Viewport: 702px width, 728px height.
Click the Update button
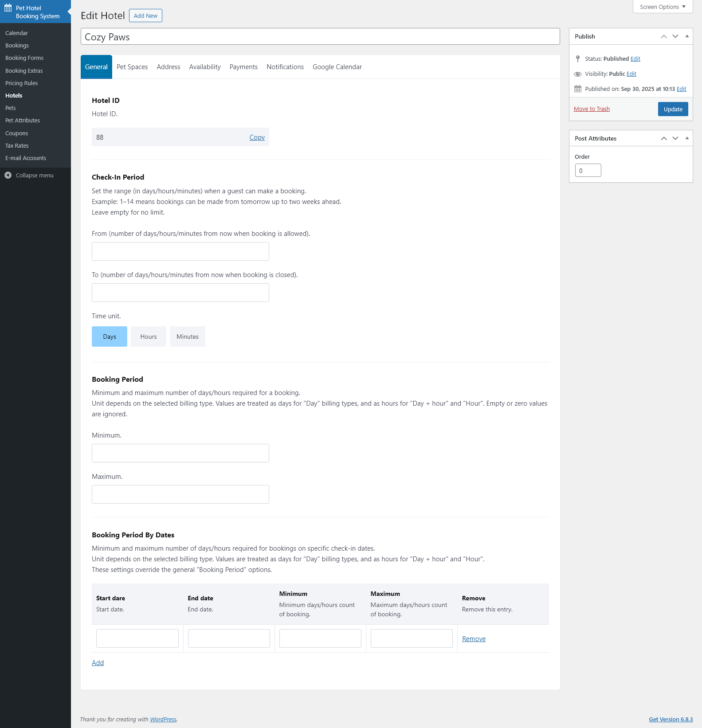[673, 109]
